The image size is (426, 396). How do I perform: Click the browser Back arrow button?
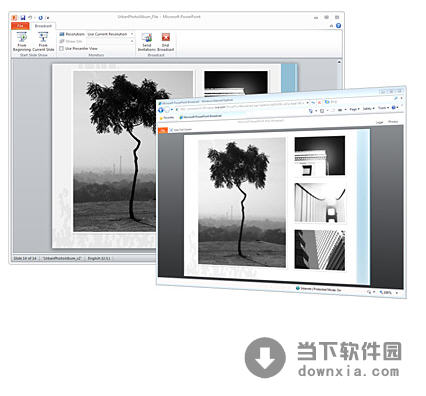(161, 110)
